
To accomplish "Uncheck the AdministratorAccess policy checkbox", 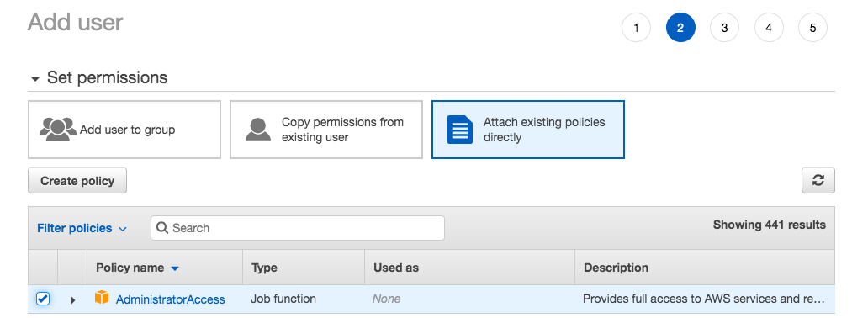I will [43, 299].
